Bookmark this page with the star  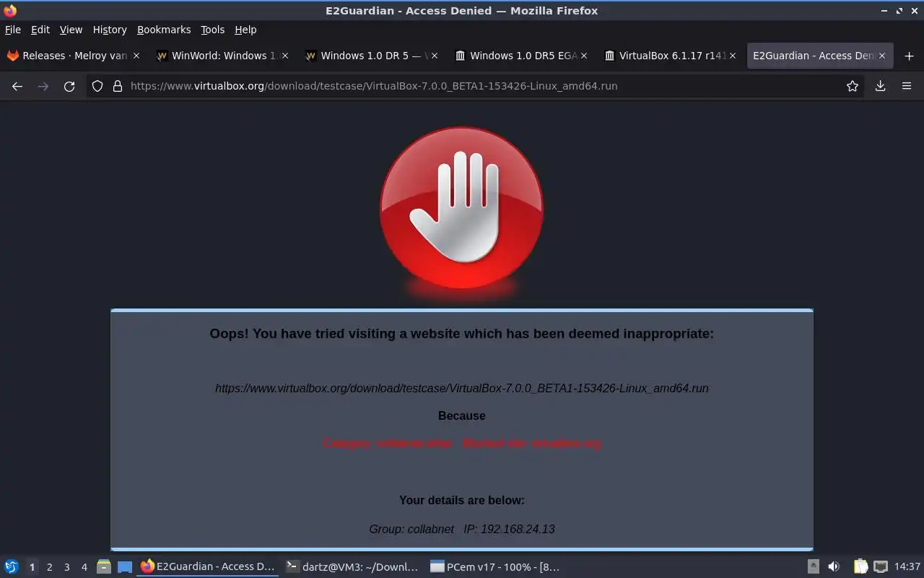pyautogui.click(x=853, y=86)
